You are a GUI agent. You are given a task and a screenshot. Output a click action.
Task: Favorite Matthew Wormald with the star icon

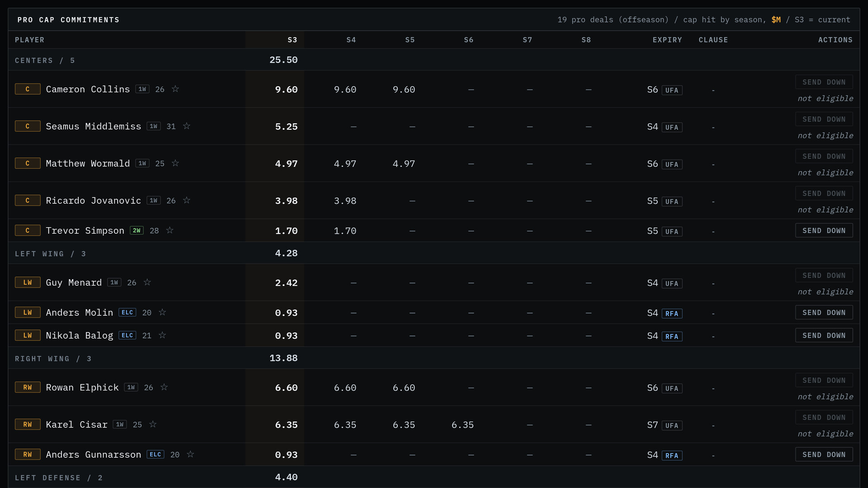tap(175, 163)
